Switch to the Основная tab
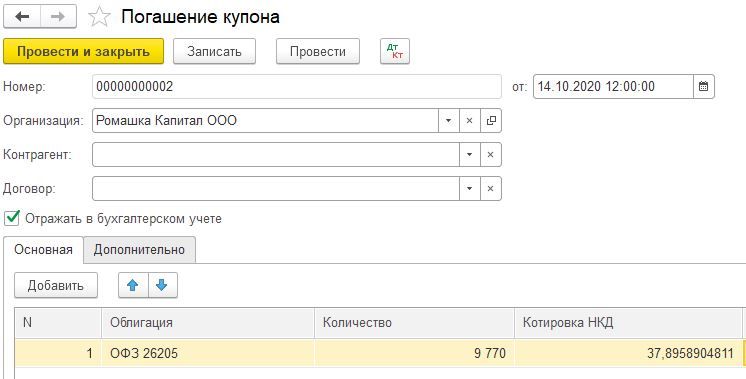Image resolution: width=746 pixels, height=379 pixels. point(43,250)
